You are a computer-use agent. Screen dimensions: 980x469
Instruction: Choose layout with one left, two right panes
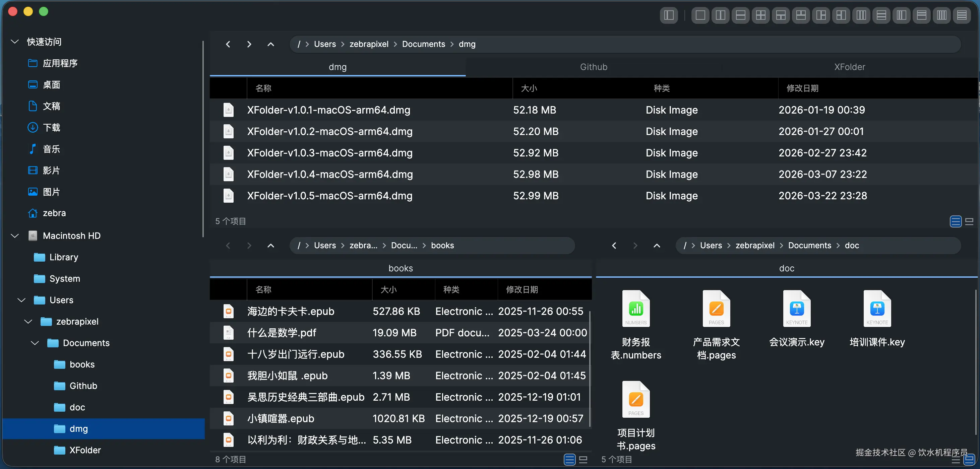coord(821,15)
